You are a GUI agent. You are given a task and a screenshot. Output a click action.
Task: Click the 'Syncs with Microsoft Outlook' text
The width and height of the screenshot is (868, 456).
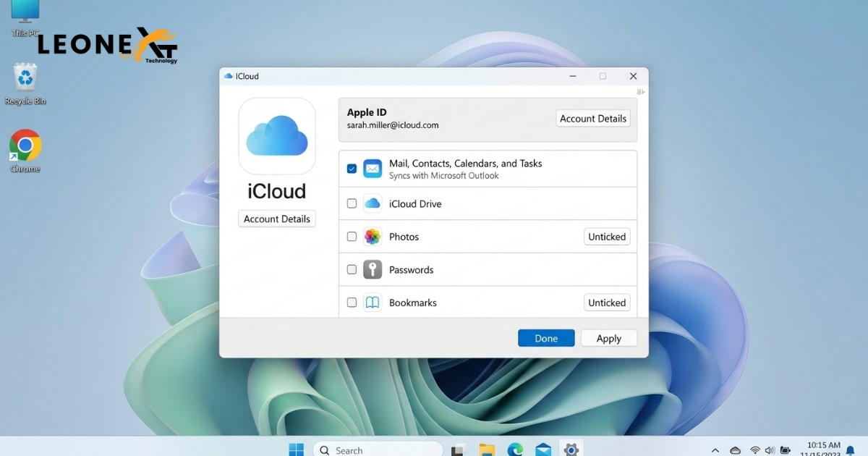click(444, 176)
